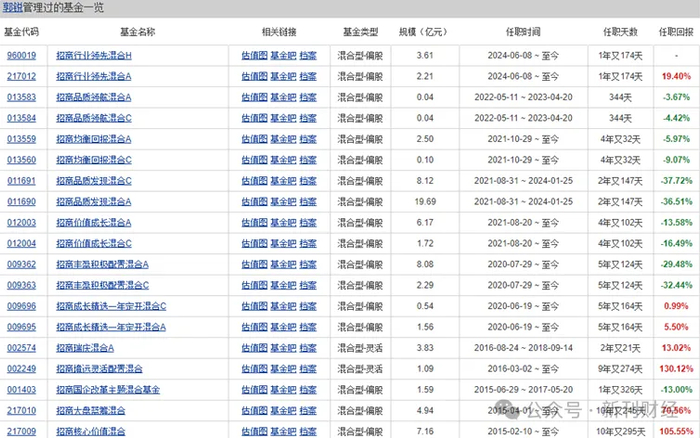The image size is (700, 438).
Task: Open 招商行业领先混合A fund name link
Action: tap(94, 76)
